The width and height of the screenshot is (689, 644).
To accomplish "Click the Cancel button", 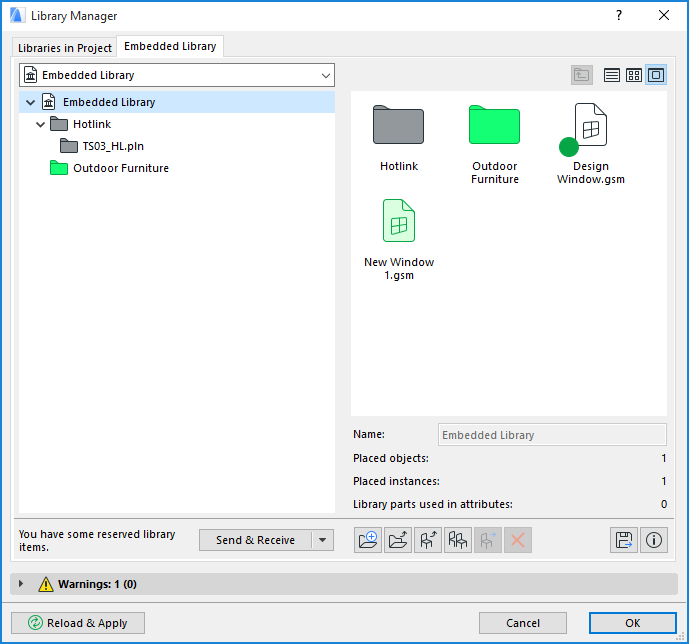I will point(522,623).
